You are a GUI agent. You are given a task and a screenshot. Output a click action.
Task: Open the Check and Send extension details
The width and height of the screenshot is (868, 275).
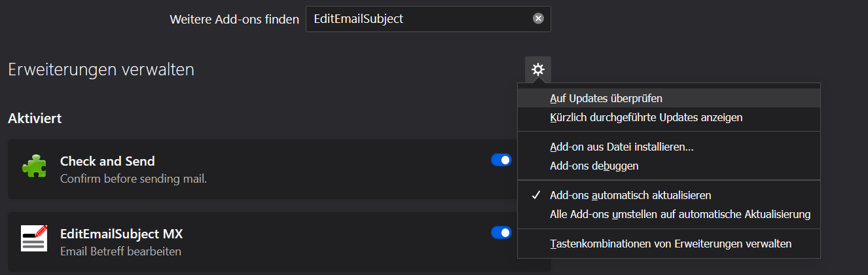pos(107,161)
